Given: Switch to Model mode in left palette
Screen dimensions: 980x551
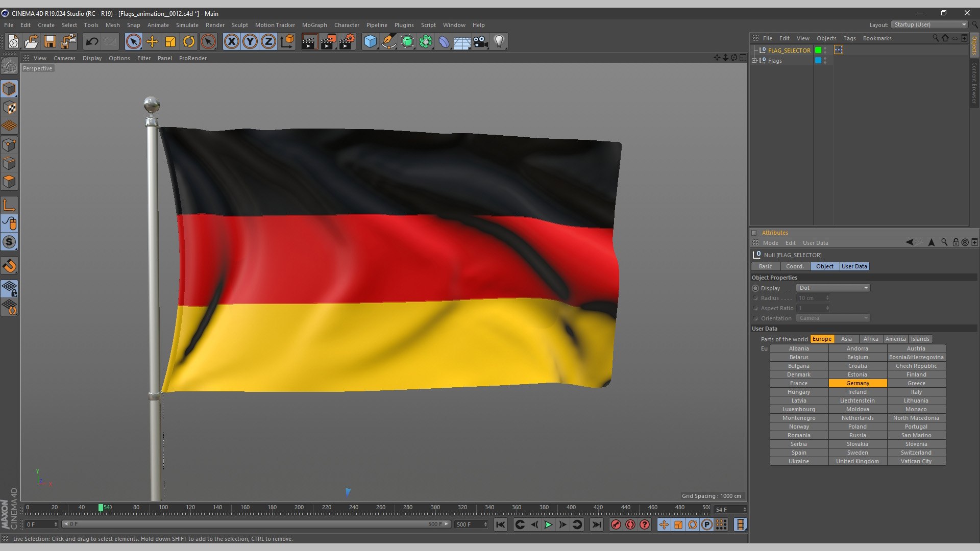Looking at the screenshot, I should (x=9, y=89).
